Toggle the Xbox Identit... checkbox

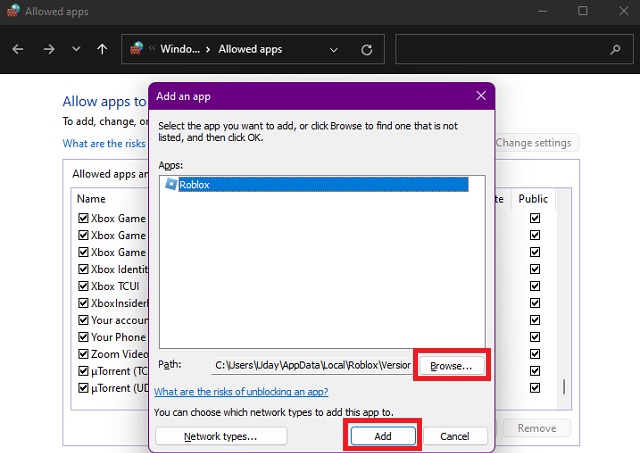(83, 269)
